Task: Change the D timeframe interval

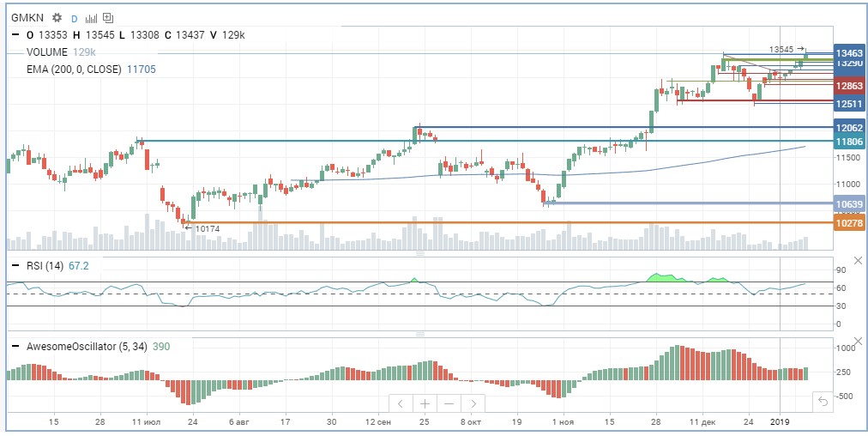Action: click(74, 18)
